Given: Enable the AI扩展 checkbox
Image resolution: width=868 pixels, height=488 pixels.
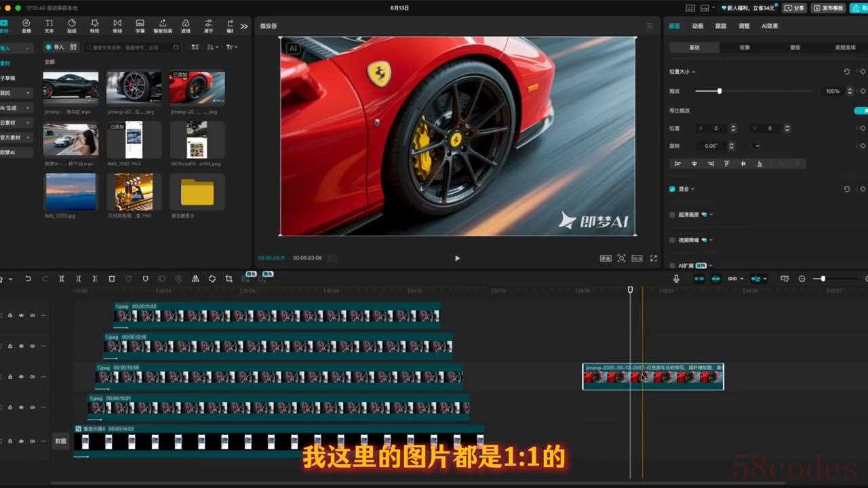Looking at the screenshot, I should tap(672, 266).
